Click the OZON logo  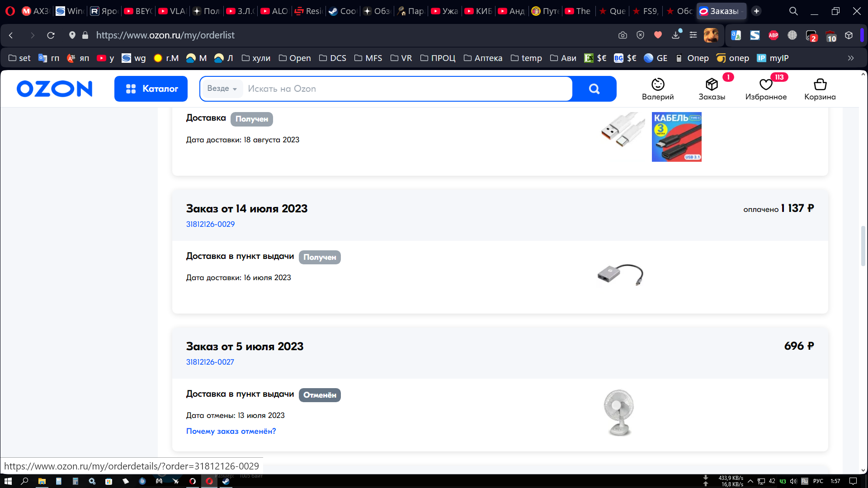(x=55, y=89)
